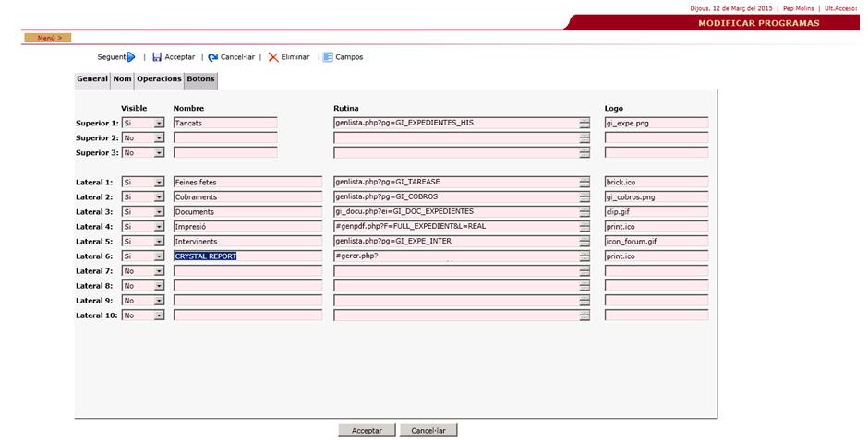Click the gi_cobros.png logo field
Viewport: 868px width, 440px height.
click(x=656, y=197)
